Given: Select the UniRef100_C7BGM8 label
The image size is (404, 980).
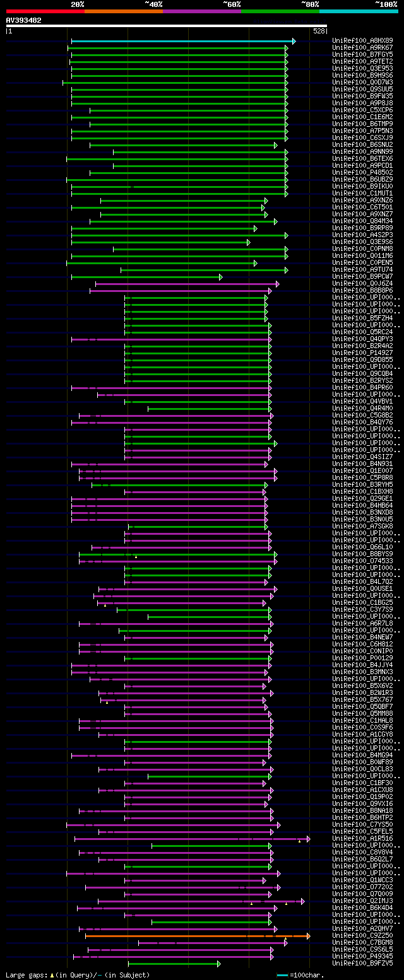Looking at the screenshot, I should point(362,943).
